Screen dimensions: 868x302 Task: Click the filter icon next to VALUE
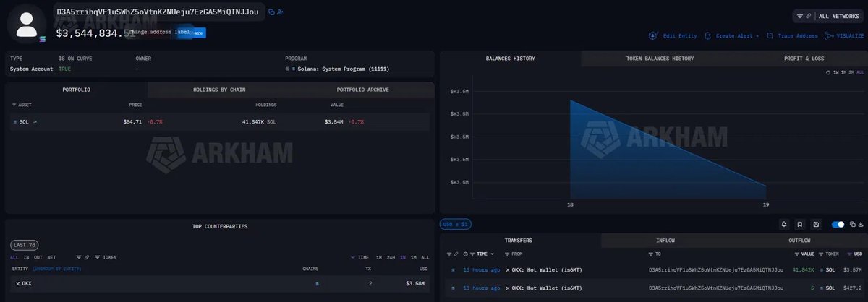797,254
